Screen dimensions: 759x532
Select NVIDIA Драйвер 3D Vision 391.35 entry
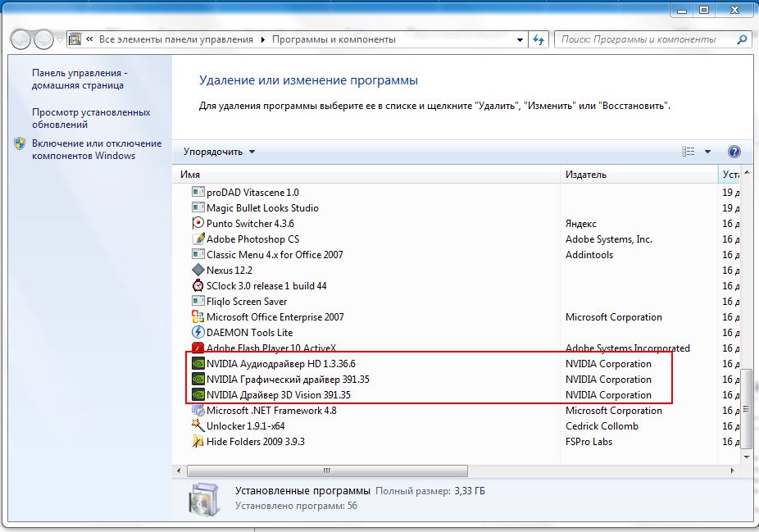(x=457, y=394)
